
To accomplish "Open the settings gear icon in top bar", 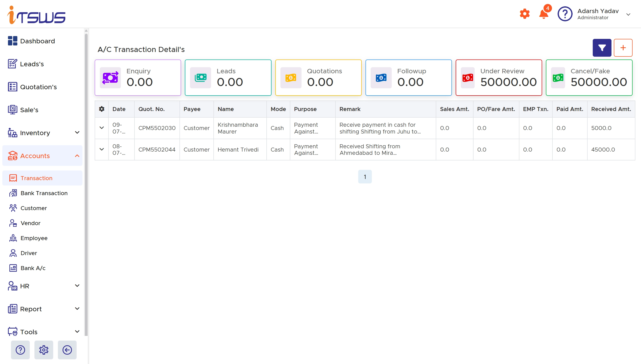I will (524, 14).
